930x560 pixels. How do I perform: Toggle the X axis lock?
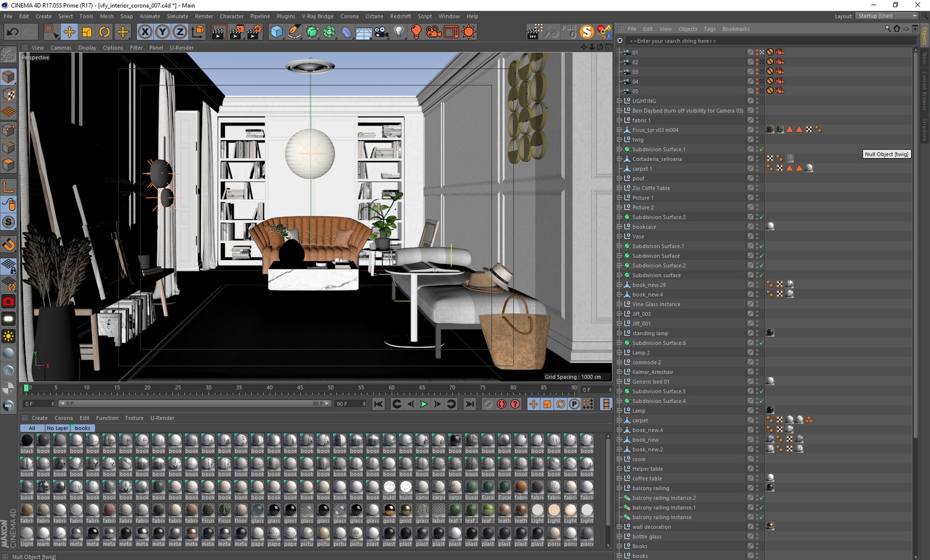click(145, 32)
